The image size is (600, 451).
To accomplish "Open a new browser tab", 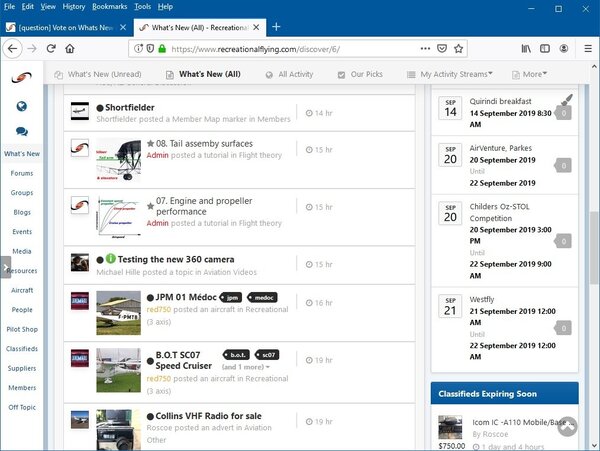I will (276, 27).
